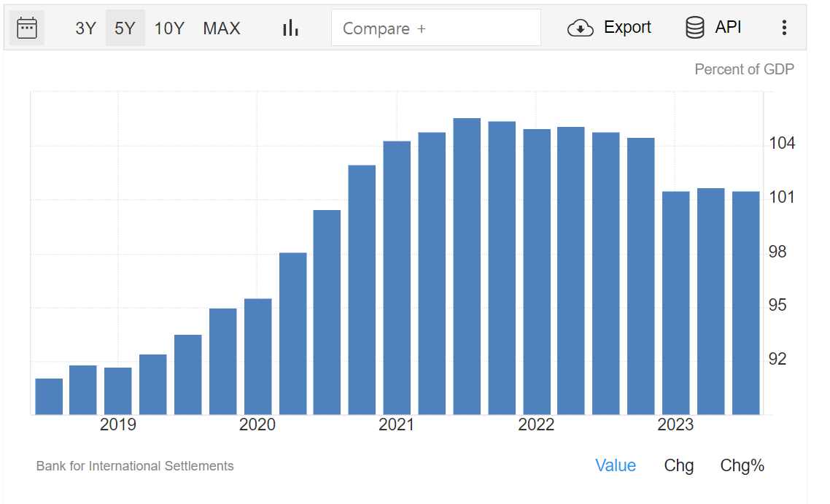
Task: Click the 104 y-axis value
Action: coord(782,143)
